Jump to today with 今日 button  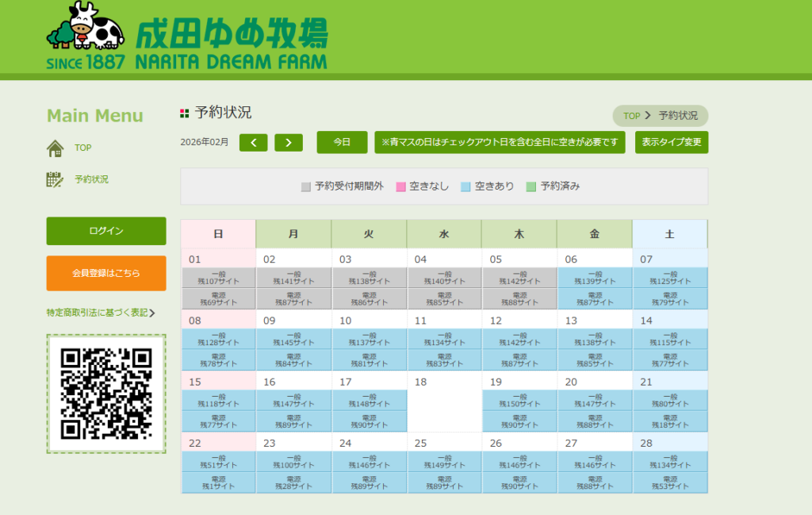tap(342, 142)
